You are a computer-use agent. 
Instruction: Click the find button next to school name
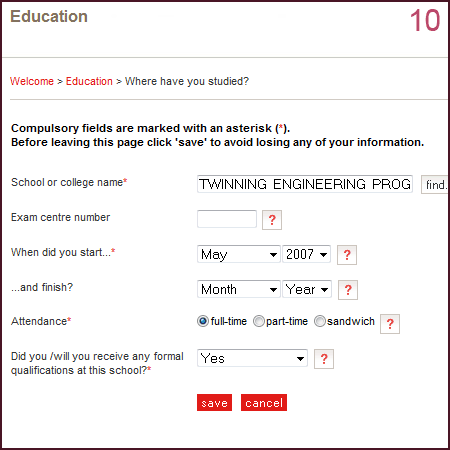click(x=435, y=184)
